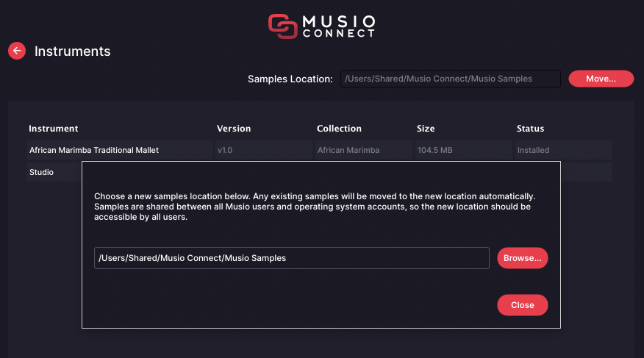Close the samples location dialog
Screen dimensions: 644x358
click(x=523, y=305)
